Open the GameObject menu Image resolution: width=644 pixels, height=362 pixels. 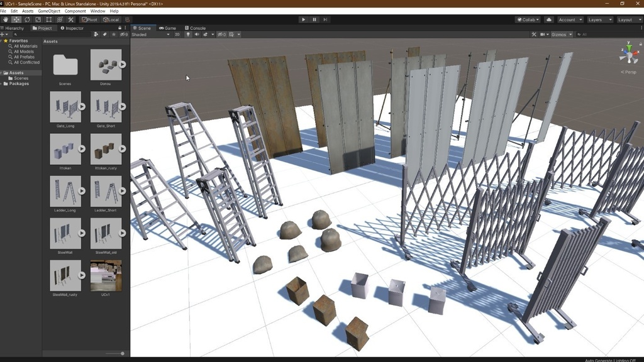point(49,11)
